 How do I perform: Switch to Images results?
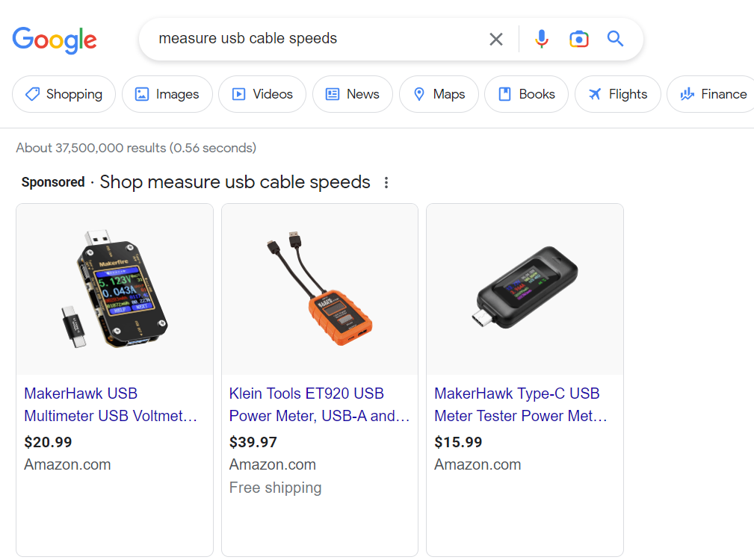point(167,94)
